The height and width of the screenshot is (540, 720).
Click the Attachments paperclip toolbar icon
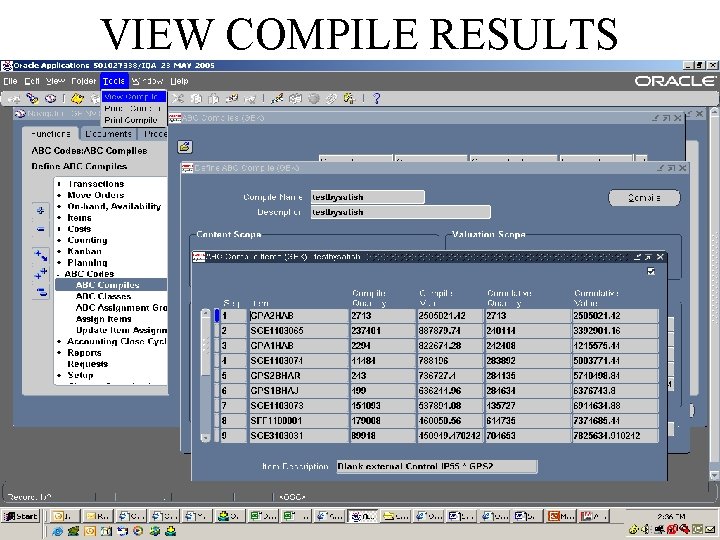[331, 98]
